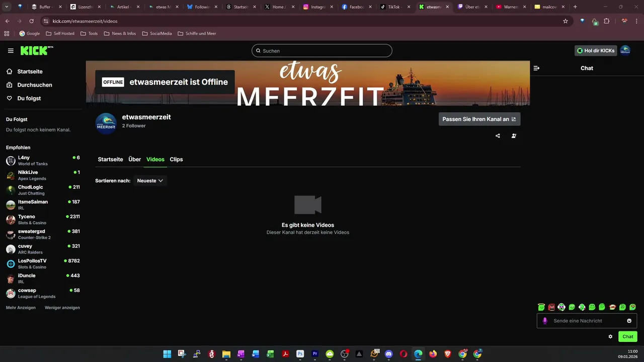Image resolution: width=644 pixels, height=362 pixels.
Task: Open the Schiffe und Meer bookmark folder
Action: coord(197,33)
